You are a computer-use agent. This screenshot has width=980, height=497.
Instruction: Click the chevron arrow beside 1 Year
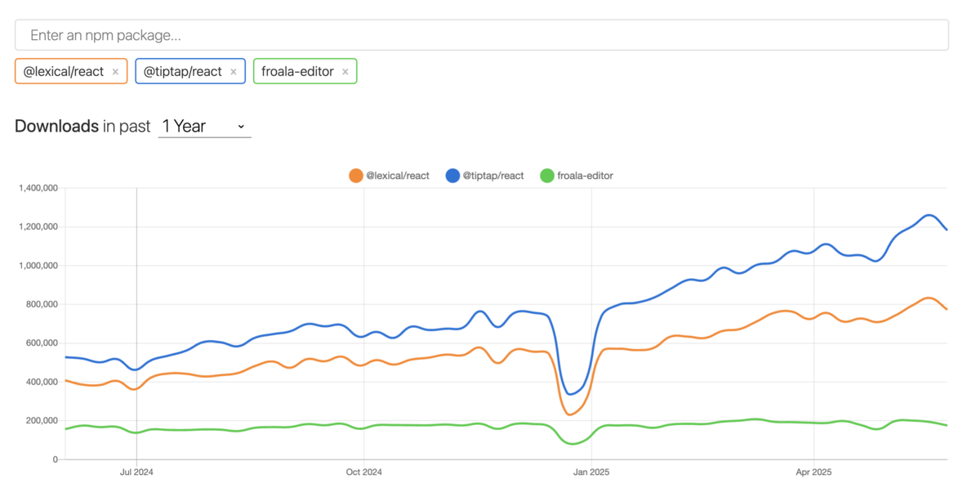(241, 127)
